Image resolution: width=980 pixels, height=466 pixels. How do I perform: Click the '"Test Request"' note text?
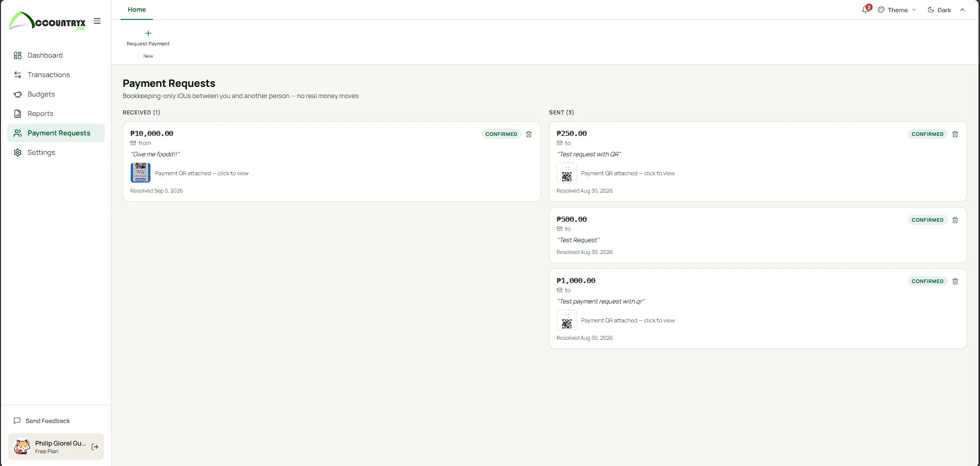click(x=578, y=240)
